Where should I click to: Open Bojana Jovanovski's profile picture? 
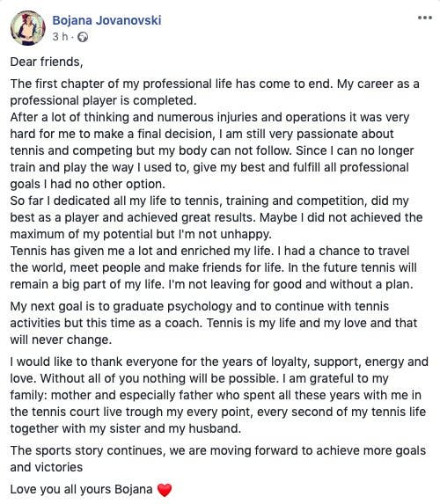[x=27, y=28]
